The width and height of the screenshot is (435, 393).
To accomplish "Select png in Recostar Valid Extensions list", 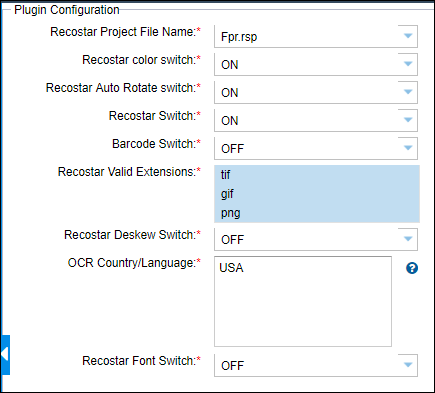I will (x=317, y=213).
